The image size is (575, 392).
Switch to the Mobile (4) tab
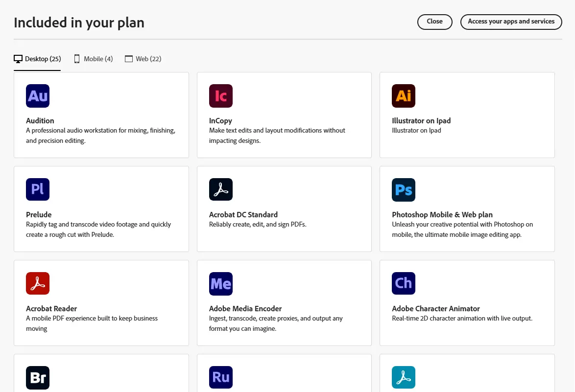pyautogui.click(x=94, y=59)
